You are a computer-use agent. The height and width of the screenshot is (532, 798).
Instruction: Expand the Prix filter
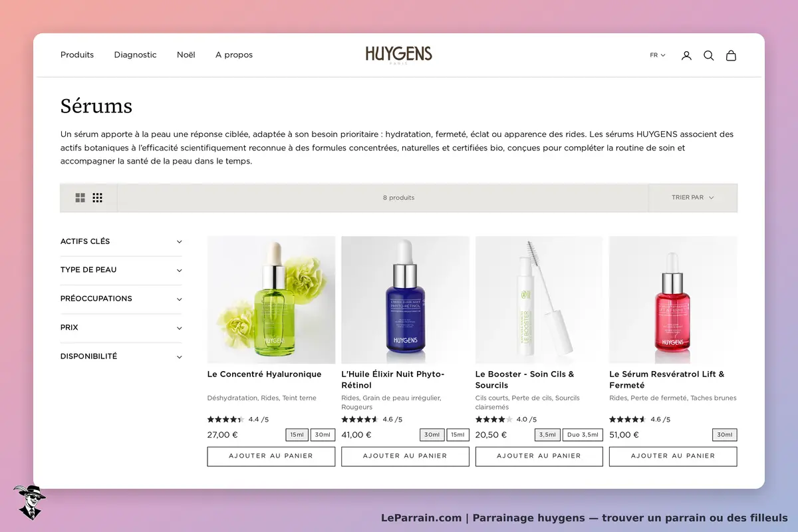point(121,328)
